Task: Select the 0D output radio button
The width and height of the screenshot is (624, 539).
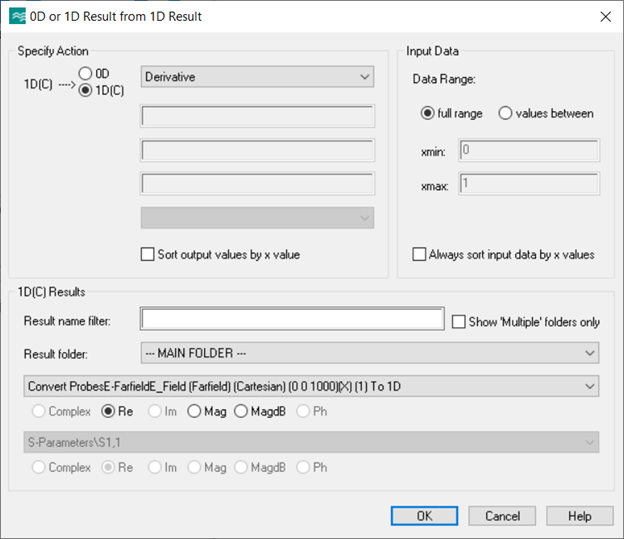Action: 86,74
